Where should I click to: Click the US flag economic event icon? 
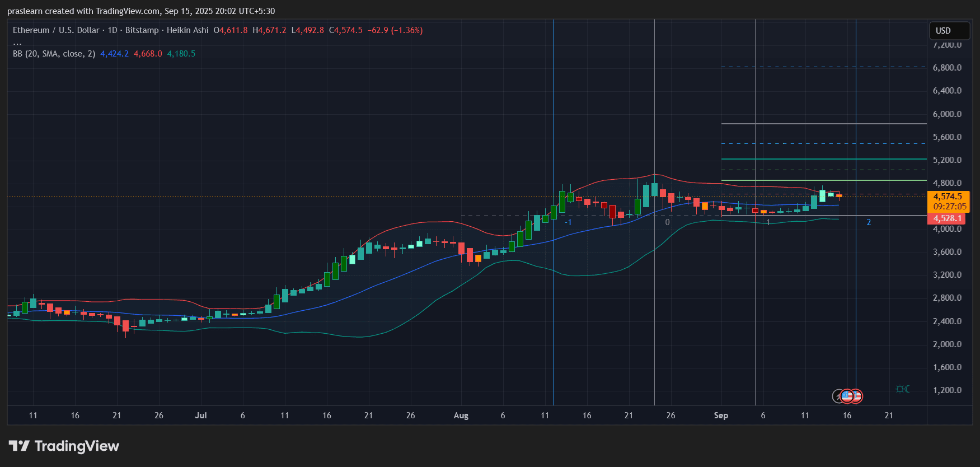point(848,396)
